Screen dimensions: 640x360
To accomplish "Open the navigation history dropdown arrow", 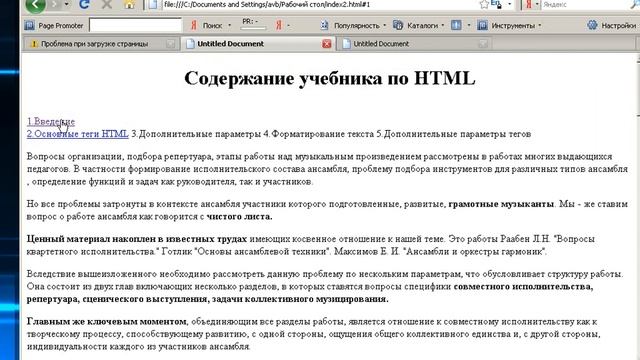I will tap(67, 4).
